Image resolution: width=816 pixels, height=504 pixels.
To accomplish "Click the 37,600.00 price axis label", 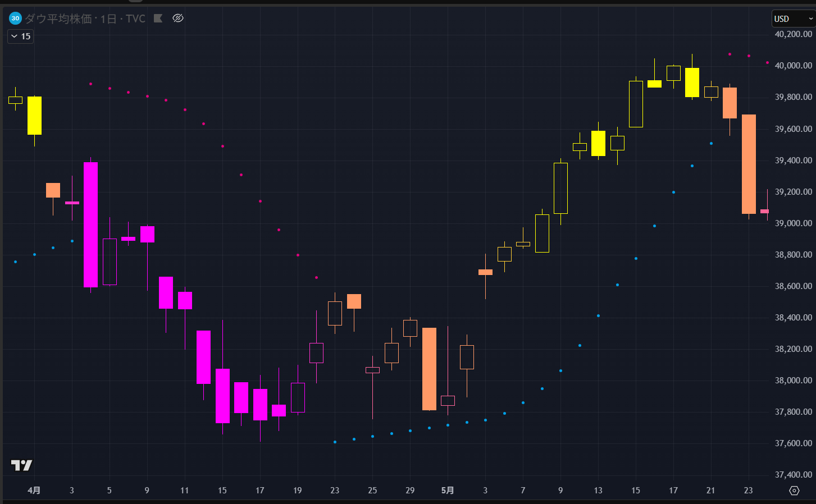I will pos(794,443).
